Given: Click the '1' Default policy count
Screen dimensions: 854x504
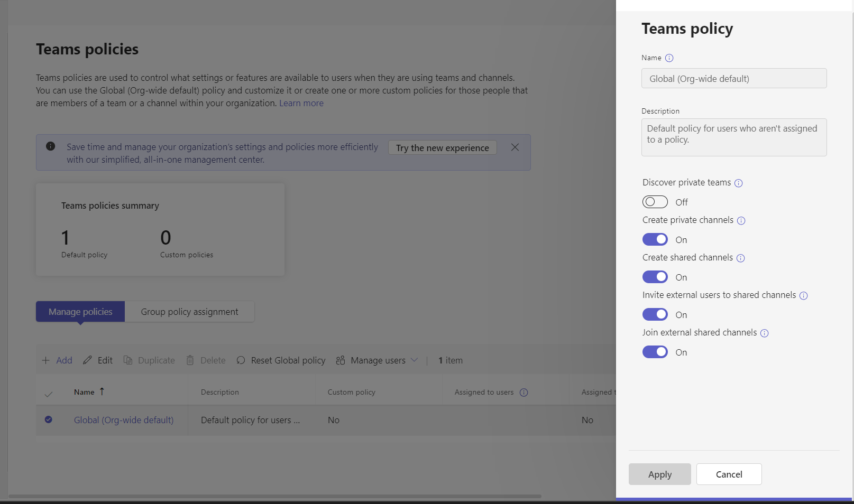Looking at the screenshot, I should coord(66,238).
